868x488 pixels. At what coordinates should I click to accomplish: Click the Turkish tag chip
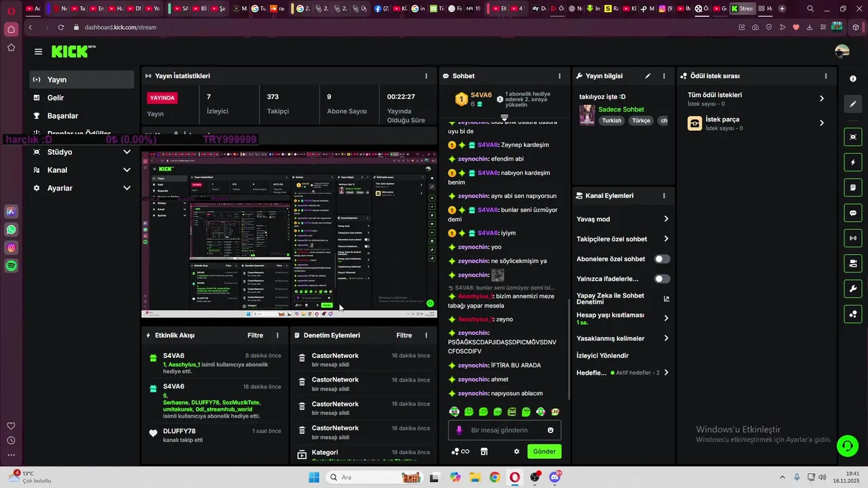click(612, 121)
